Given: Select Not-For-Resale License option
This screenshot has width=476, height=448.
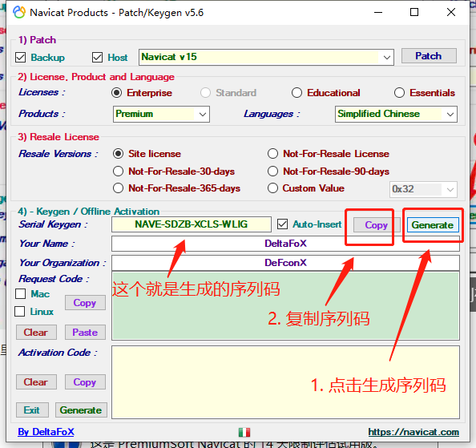Looking at the screenshot, I should [x=272, y=154].
